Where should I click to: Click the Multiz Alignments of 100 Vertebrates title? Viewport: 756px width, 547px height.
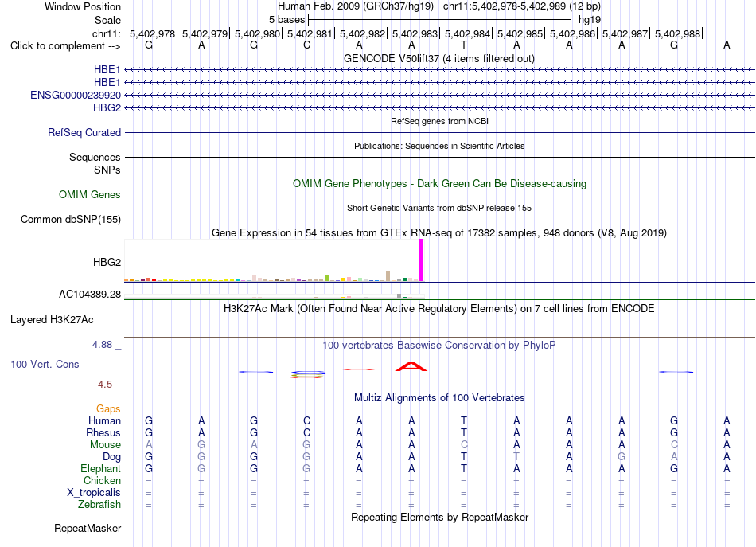pyautogui.click(x=439, y=397)
